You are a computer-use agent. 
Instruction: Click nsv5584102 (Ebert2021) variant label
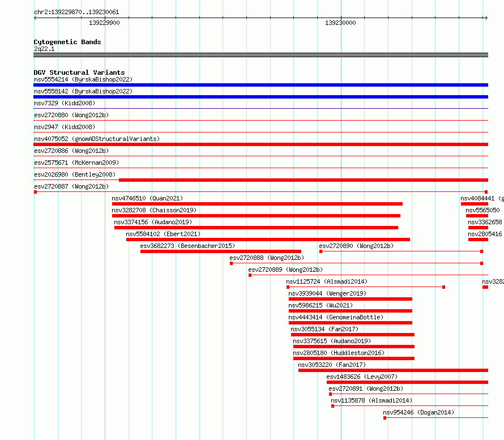(163, 234)
